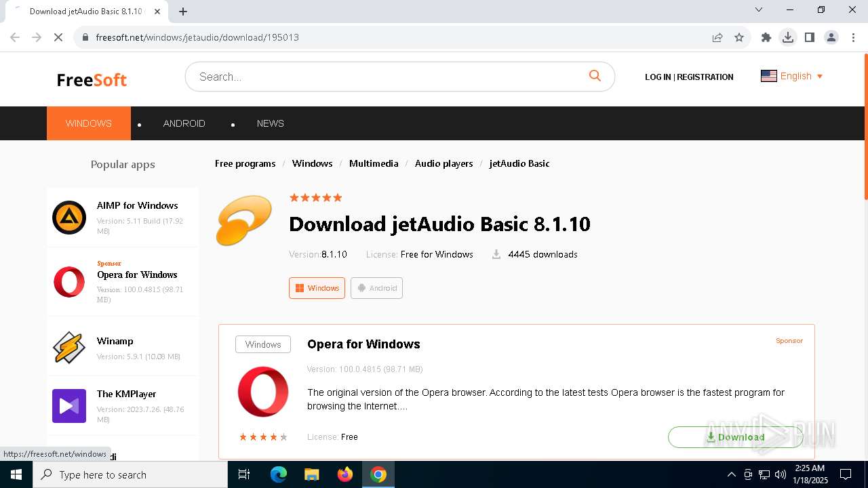Click the 4445 downloads count
Image resolution: width=868 pixels, height=488 pixels.
[542, 254]
